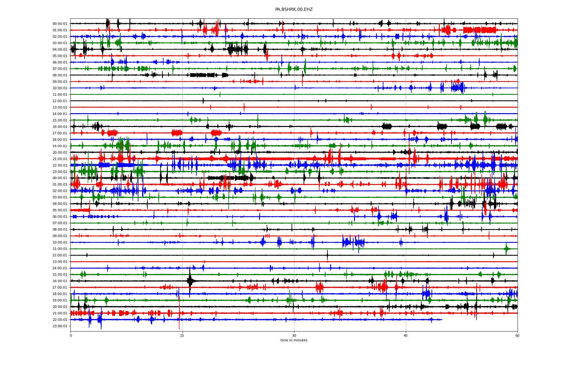Screen dimensions: 588x368
Task: Click the x-axis tick label 0
Action: [71, 335]
